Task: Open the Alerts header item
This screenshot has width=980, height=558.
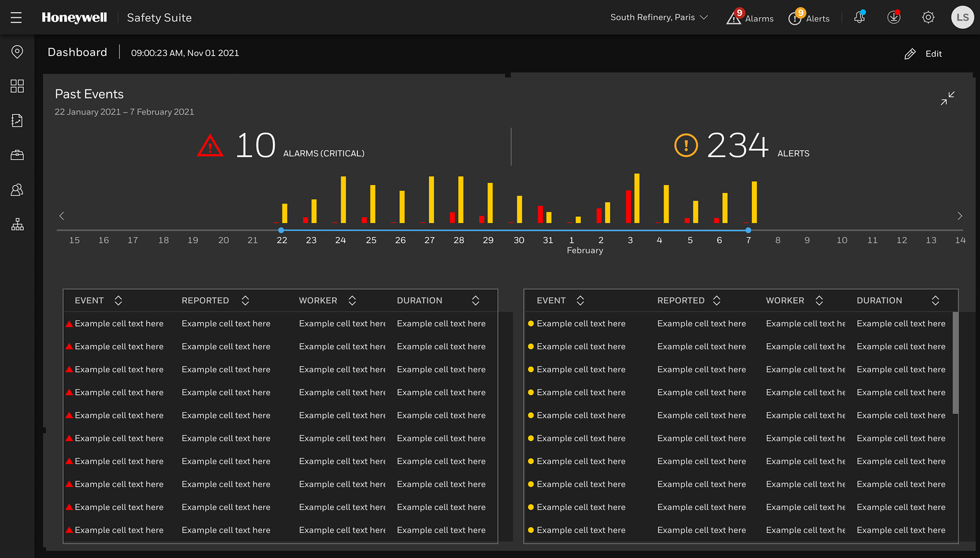Action: [810, 18]
